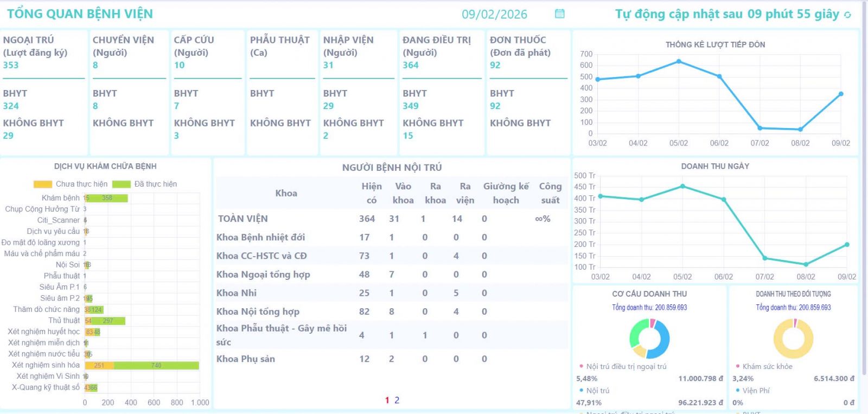Click the 09/02 point on reception chart
This screenshot has width=868, height=414.
click(841, 94)
